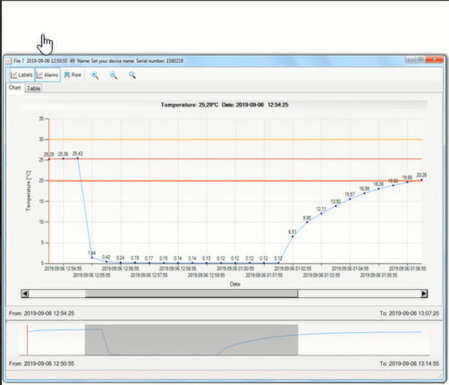Select the Chart tab

15,88
